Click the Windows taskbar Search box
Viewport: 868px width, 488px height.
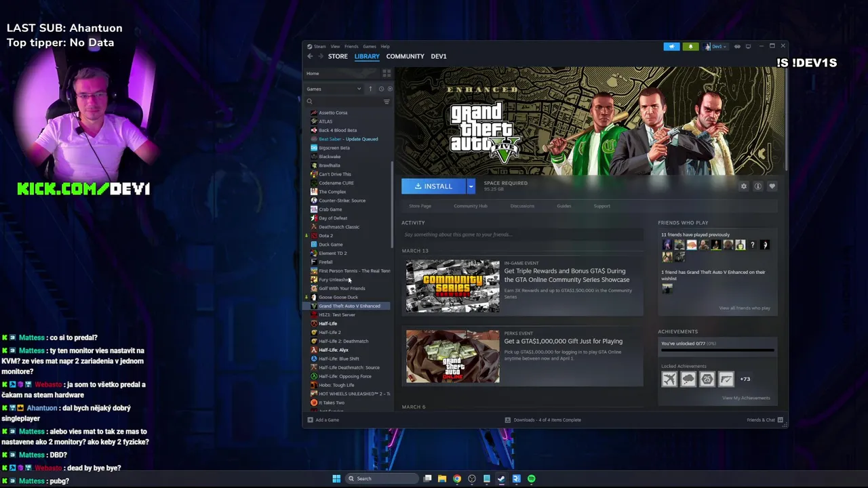pos(382,479)
